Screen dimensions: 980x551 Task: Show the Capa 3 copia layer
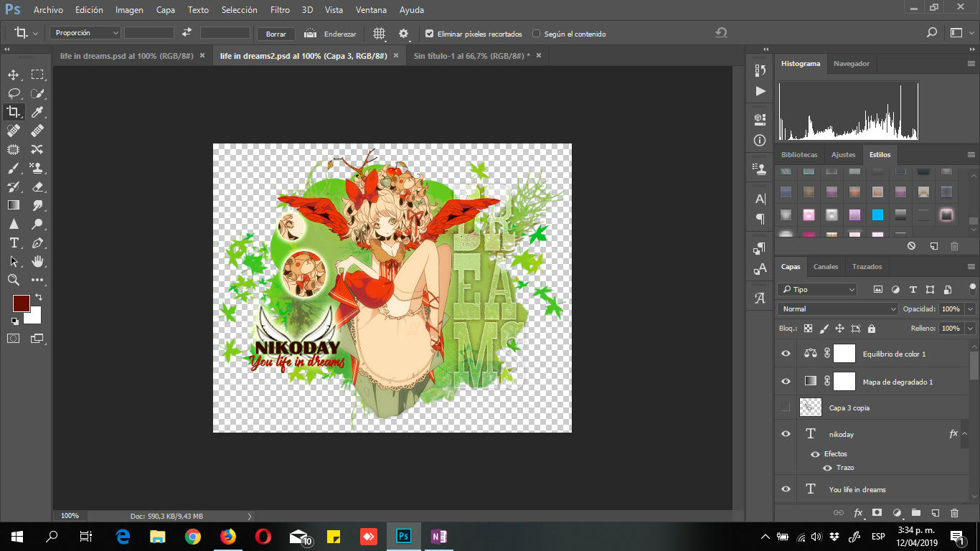pos(786,407)
